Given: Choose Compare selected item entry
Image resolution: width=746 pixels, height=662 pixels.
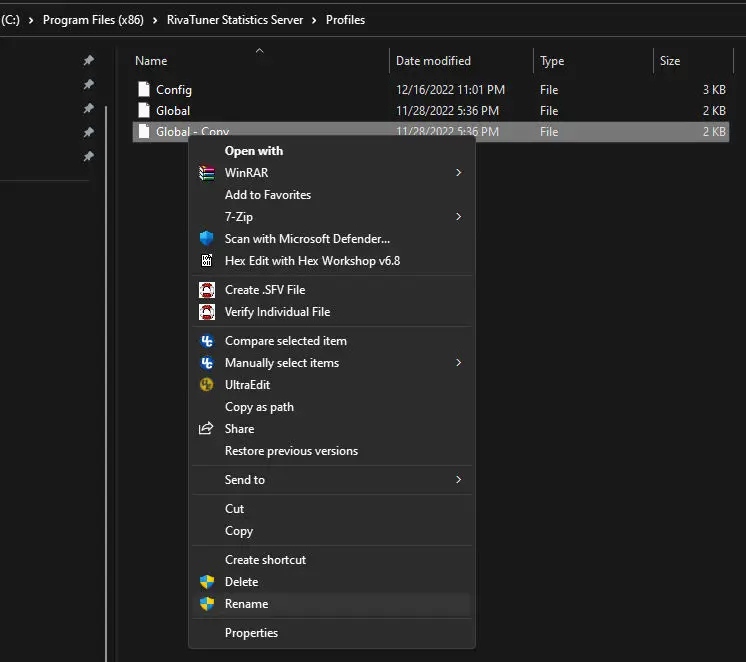Looking at the screenshot, I should (x=332, y=341).
